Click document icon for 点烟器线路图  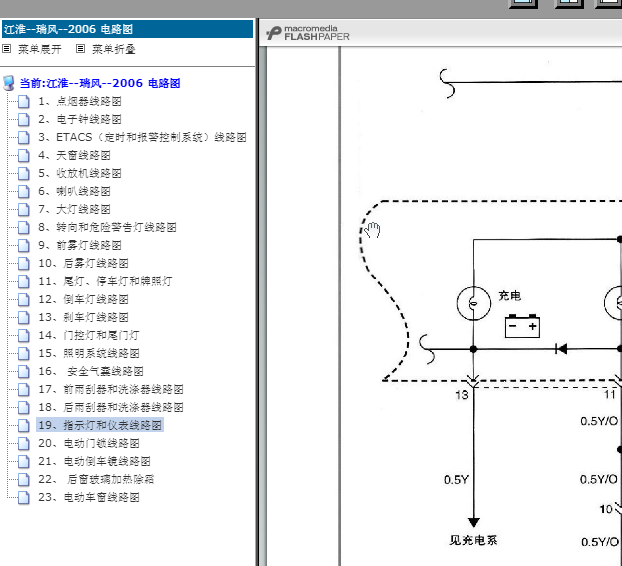(x=24, y=102)
